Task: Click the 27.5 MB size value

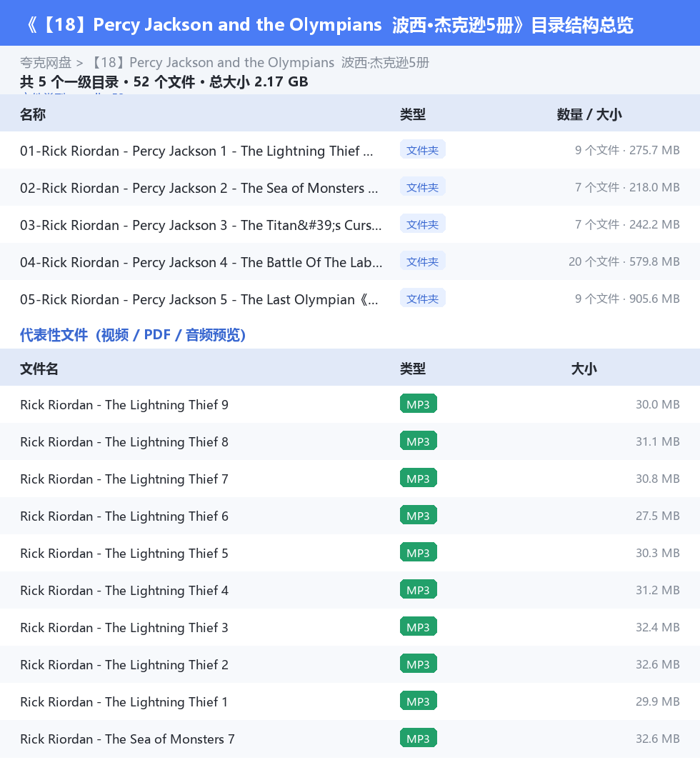Action: [x=658, y=516]
